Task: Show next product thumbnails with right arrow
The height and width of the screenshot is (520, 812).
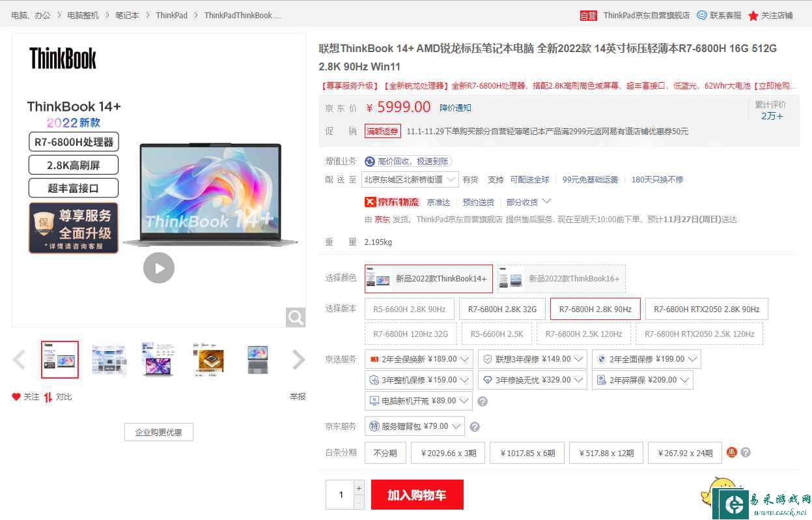Action: (298, 359)
